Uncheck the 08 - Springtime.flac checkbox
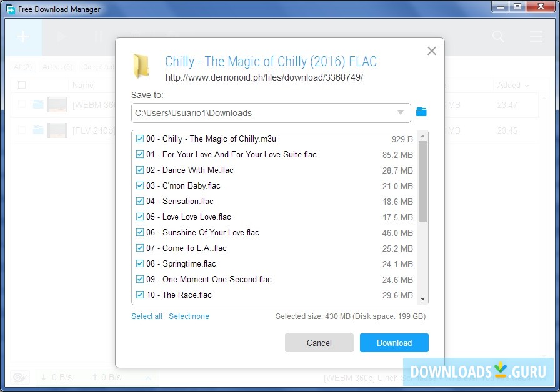 140,263
